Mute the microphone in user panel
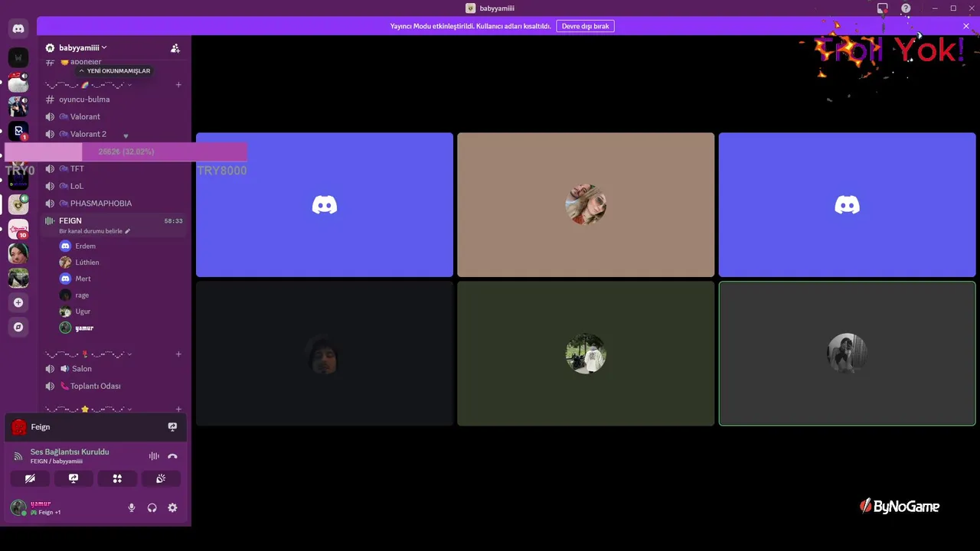 coord(132,507)
